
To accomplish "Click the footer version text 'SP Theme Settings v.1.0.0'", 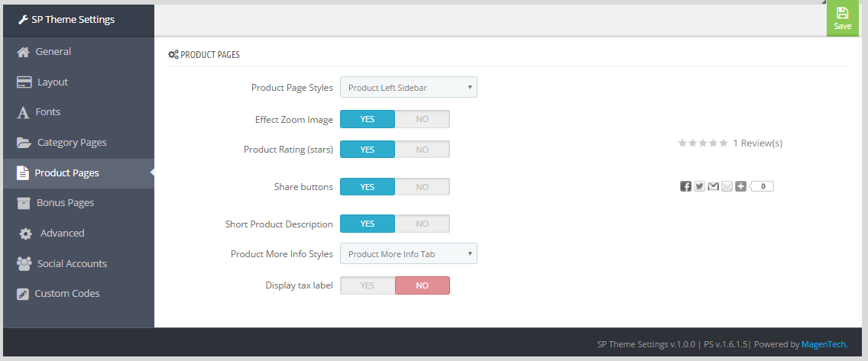I will 646,344.
